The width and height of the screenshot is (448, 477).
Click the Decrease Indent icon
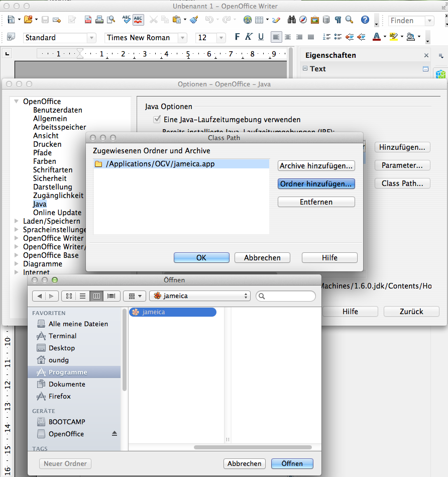tap(350, 37)
